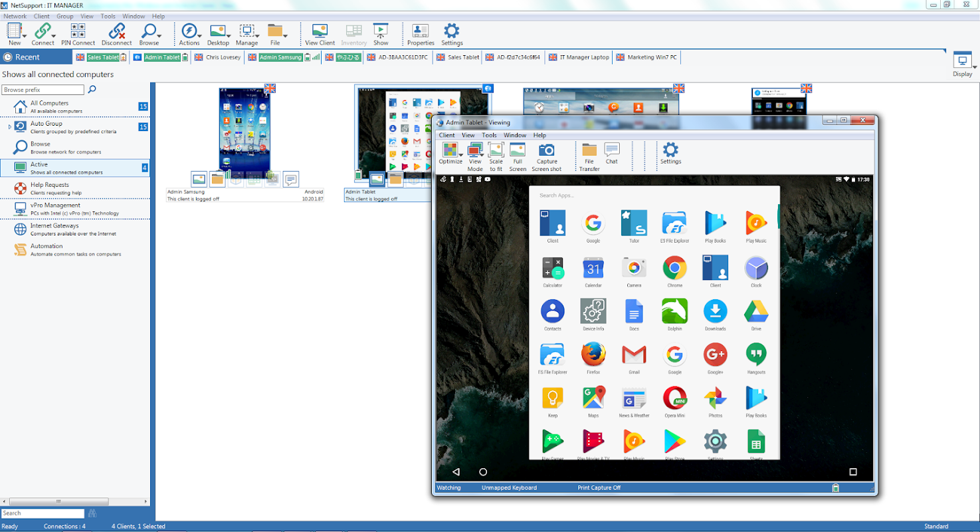Tap Android Home circle navigation button
This screenshot has width=980, height=532.
pyautogui.click(x=483, y=472)
